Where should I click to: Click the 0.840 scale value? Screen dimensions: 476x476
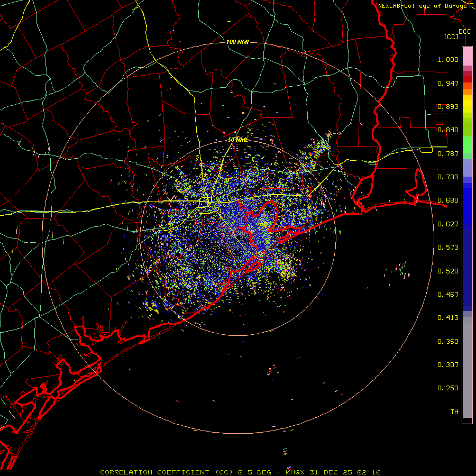(x=448, y=130)
